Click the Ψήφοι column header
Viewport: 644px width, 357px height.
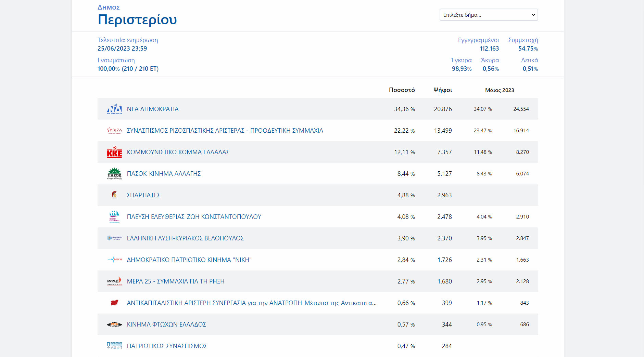coord(442,90)
